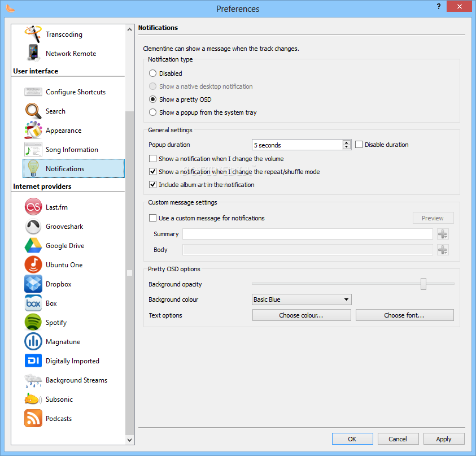
Task: Click sidebar scrollbar up arrow
Action: tap(130, 29)
